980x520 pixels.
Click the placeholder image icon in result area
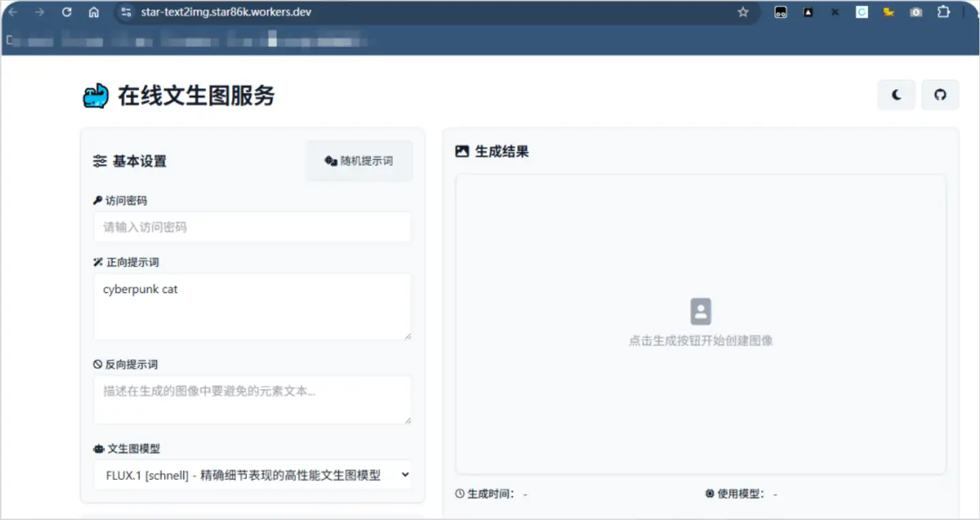(700, 311)
